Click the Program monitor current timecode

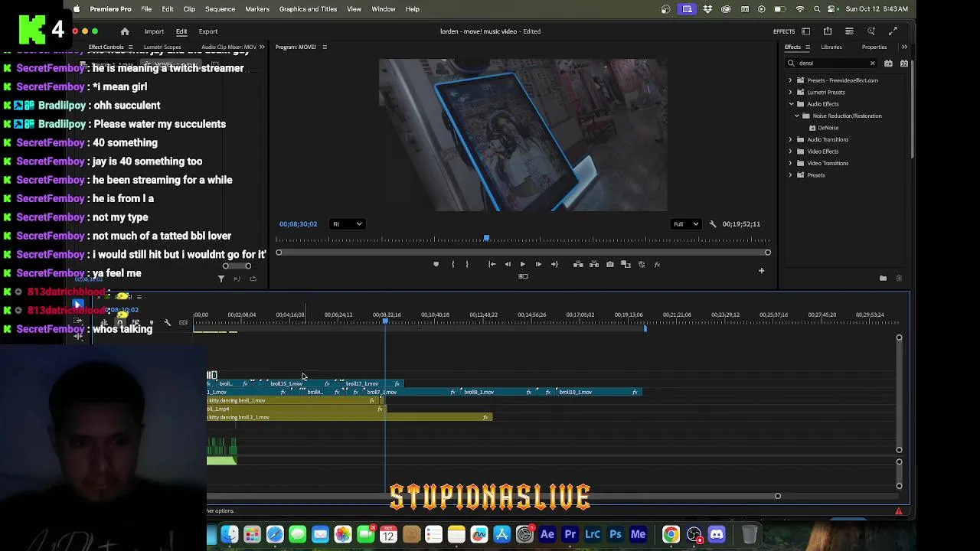click(x=298, y=224)
